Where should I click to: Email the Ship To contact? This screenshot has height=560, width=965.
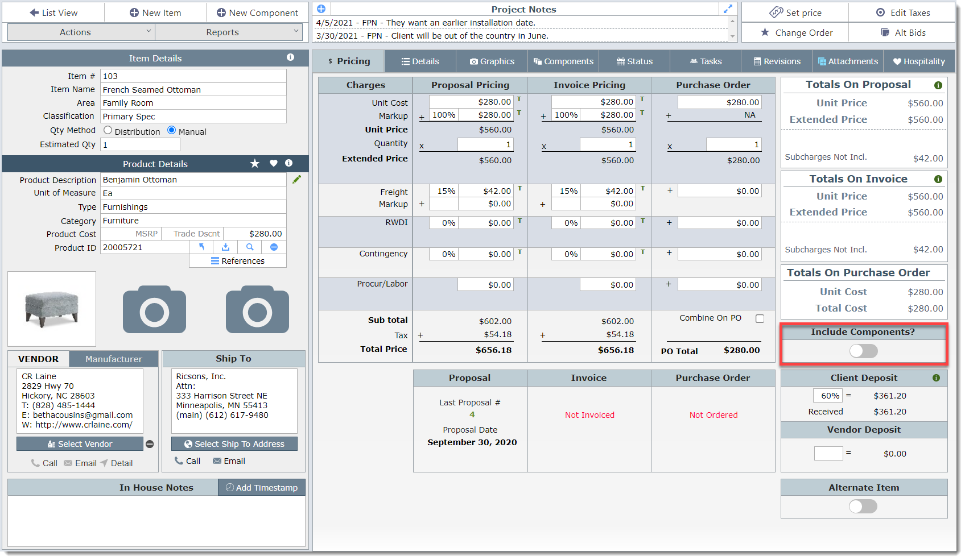(229, 461)
